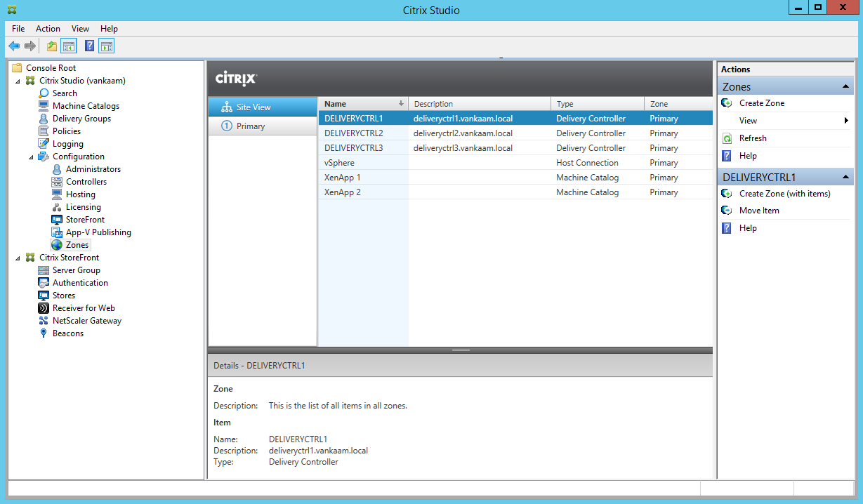This screenshot has width=863, height=504.
Task: Select the DELIVERYCTRL3 row
Action: coord(515,148)
